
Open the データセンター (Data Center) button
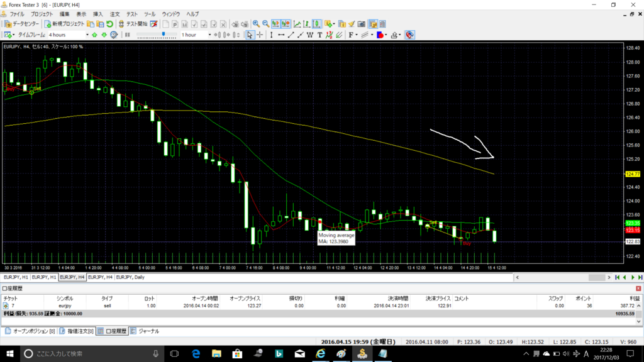tap(21, 24)
